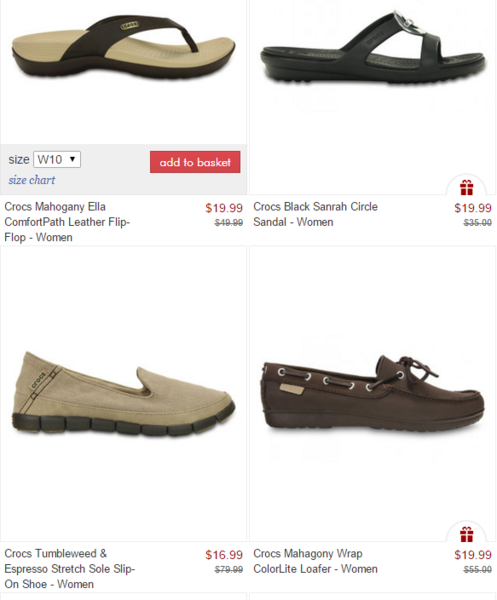
Task: Click the $16.99 price of Stretch Sole Slip-On
Action: 224,554
